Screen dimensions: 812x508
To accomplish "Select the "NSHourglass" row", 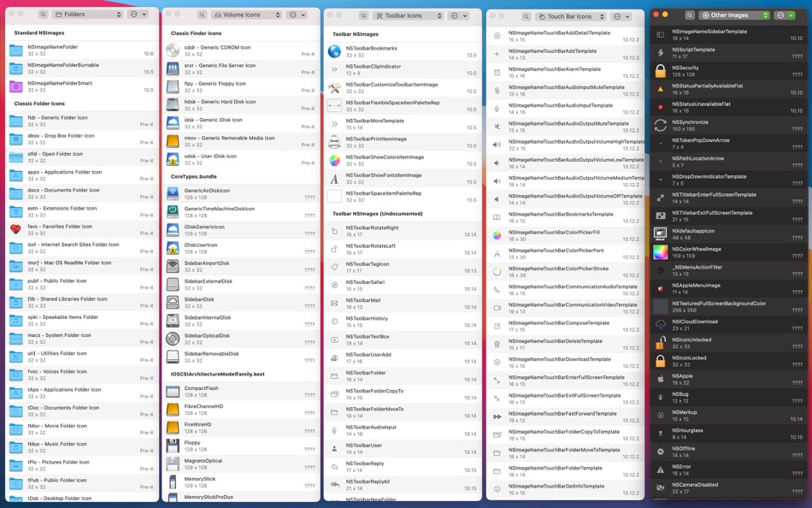I will 729,434.
